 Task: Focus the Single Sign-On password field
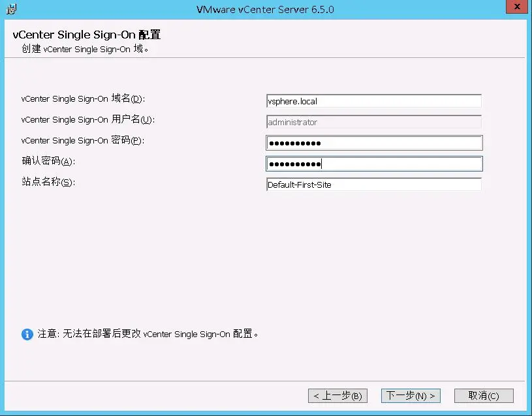(374, 143)
